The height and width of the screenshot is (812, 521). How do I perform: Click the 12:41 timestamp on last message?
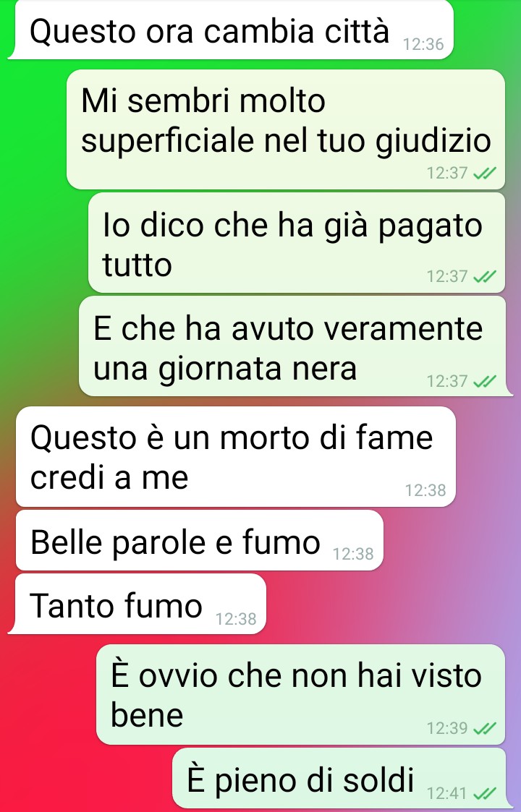coord(447,793)
